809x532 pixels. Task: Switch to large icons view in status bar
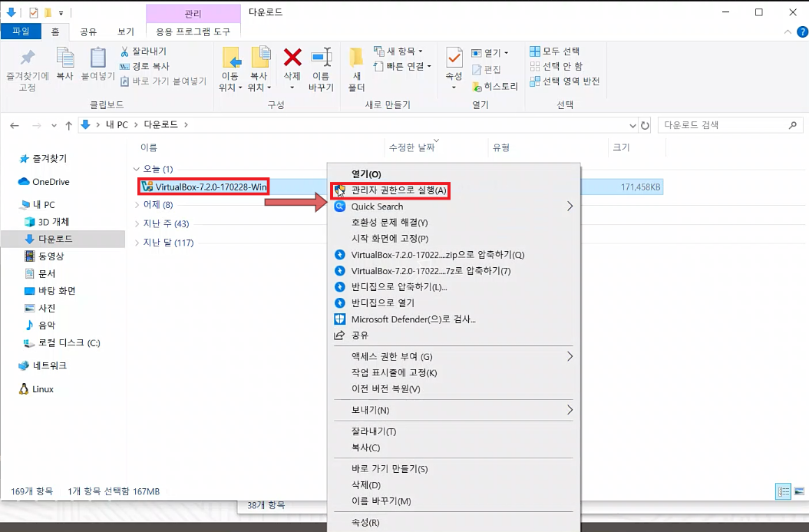[799, 491]
